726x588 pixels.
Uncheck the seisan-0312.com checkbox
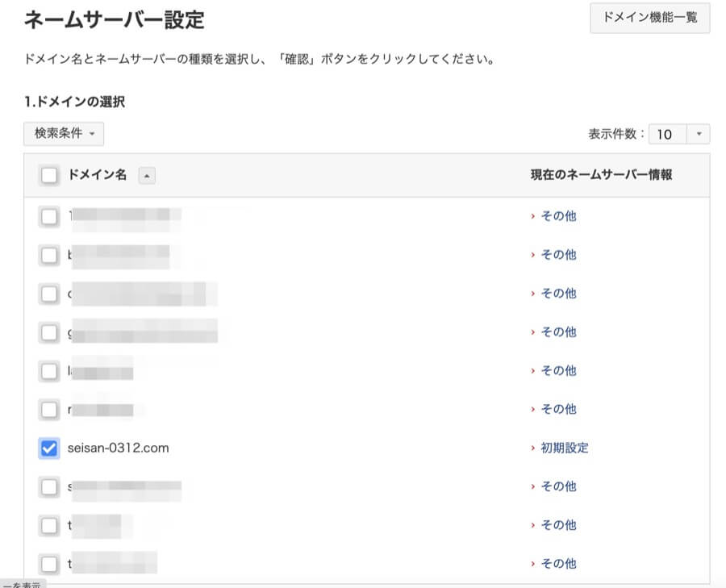(x=49, y=448)
